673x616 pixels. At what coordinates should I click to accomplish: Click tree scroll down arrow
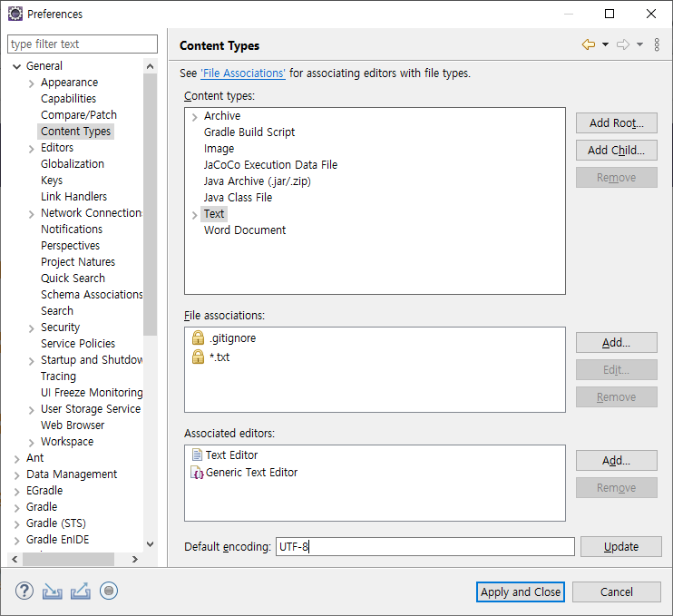[151, 544]
